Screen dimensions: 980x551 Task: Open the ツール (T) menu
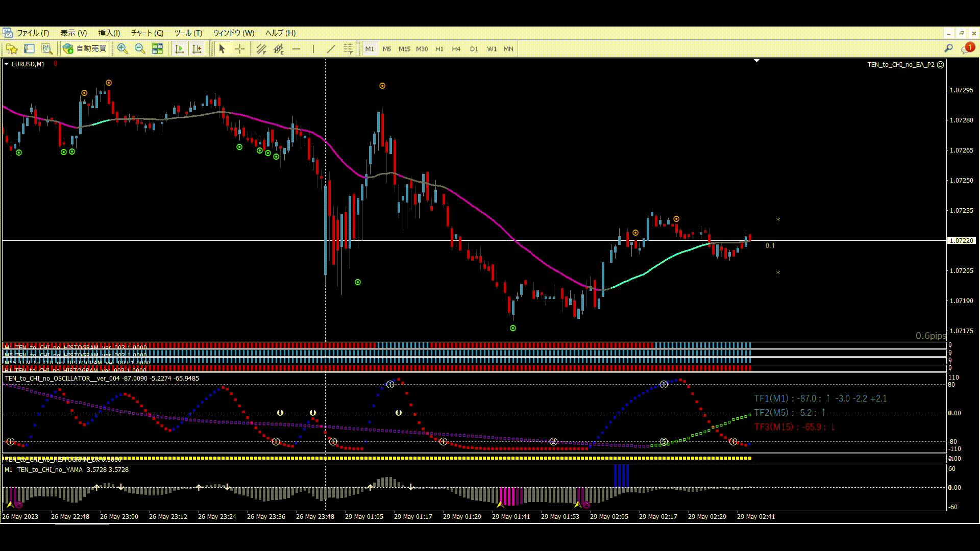coord(188,33)
